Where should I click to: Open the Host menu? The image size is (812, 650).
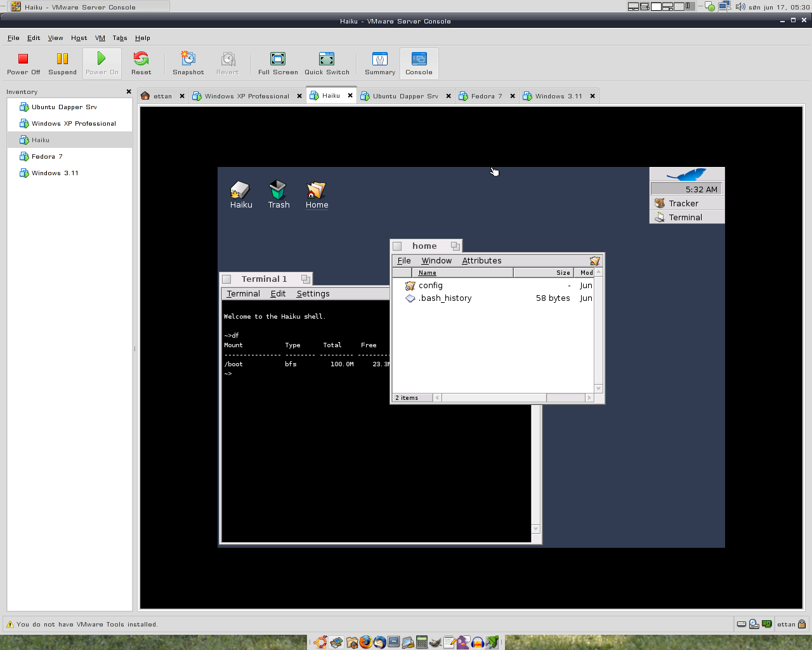coord(79,38)
